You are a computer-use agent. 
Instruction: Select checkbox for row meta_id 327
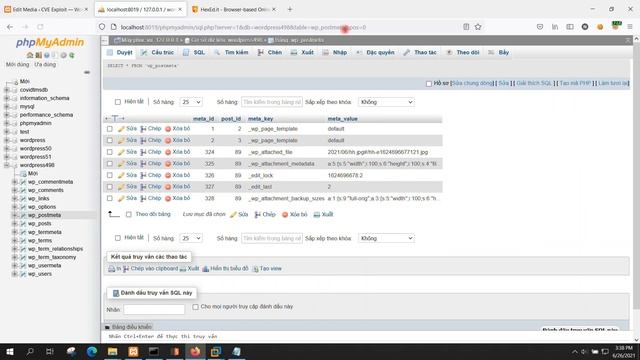110,187
